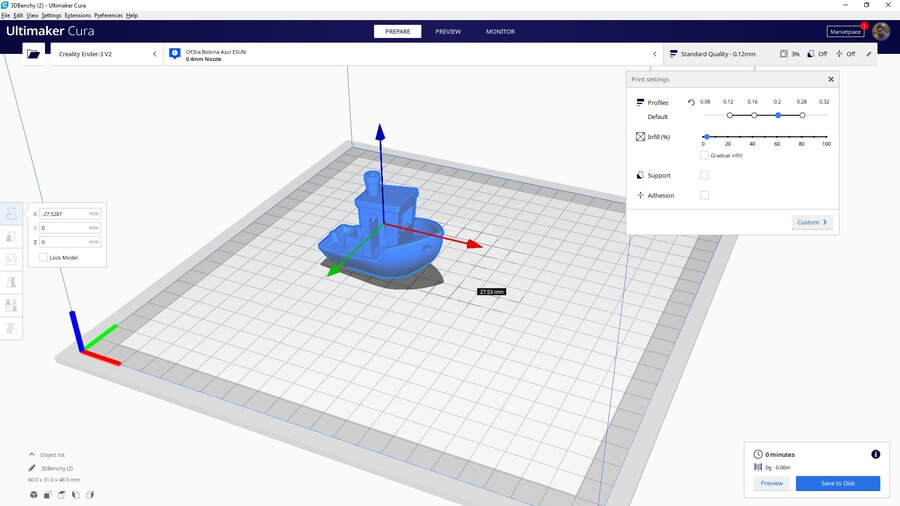Click the adhesion icon in settings summary bar
The width and height of the screenshot is (900, 506).
(x=839, y=54)
